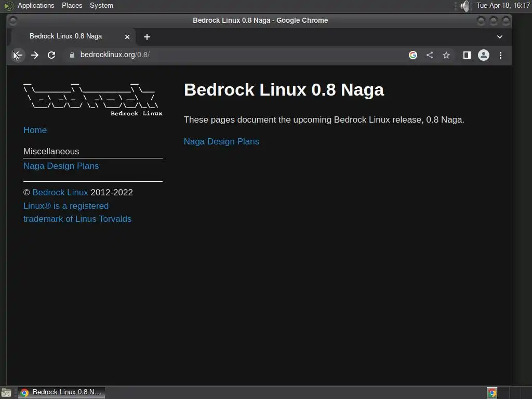
Task: Open the System menu
Action: pyautogui.click(x=101, y=5)
